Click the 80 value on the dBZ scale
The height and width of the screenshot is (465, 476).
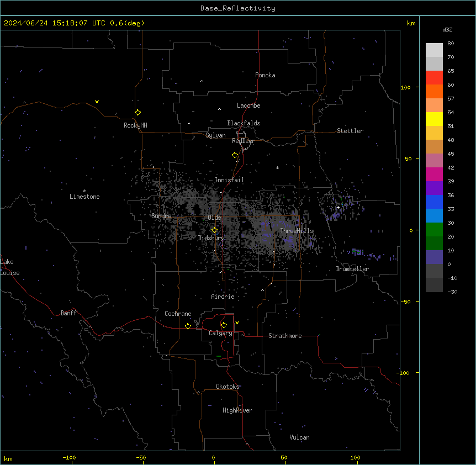[x=451, y=44]
